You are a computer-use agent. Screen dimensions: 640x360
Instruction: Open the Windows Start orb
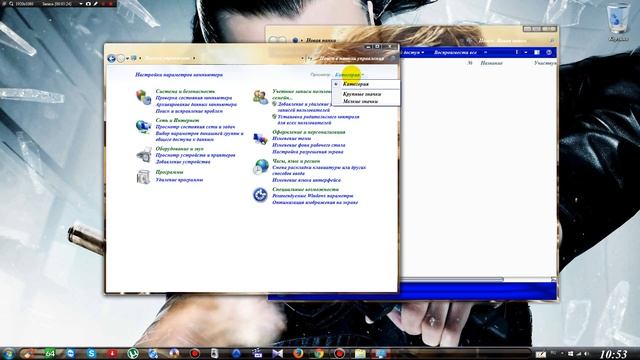pyautogui.click(x=8, y=353)
